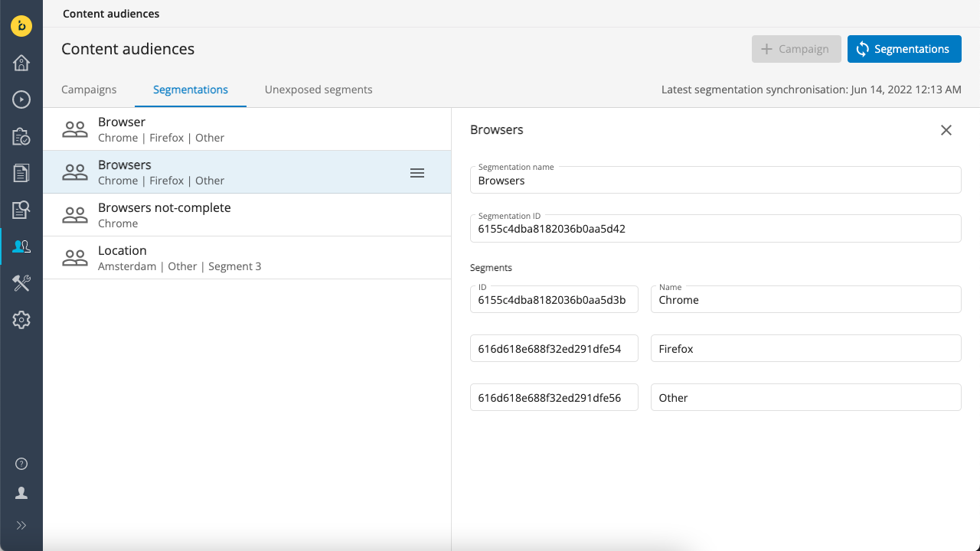This screenshot has height=551, width=980.
Task: Click 'Amsterdam | Other | Segment 3' text
Action: pyautogui.click(x=180, y=266)
